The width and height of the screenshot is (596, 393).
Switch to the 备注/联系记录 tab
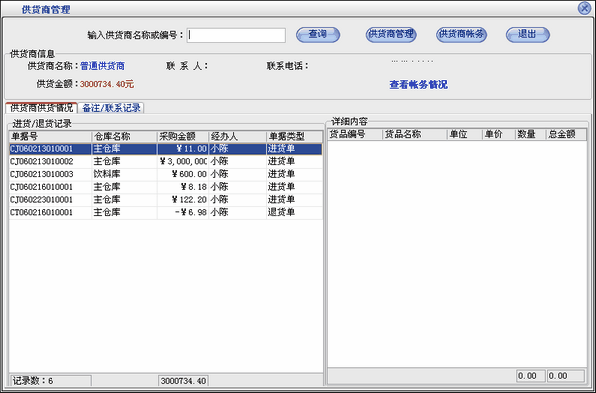coord(111,108)
